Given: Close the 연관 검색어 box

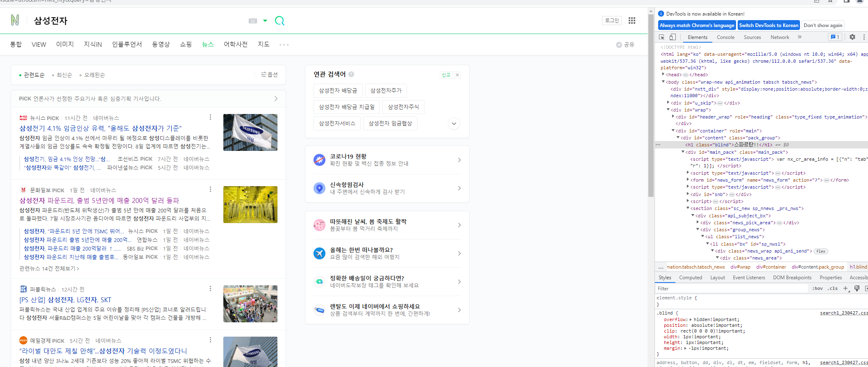Looking at the screenshot, I should 457,75.
